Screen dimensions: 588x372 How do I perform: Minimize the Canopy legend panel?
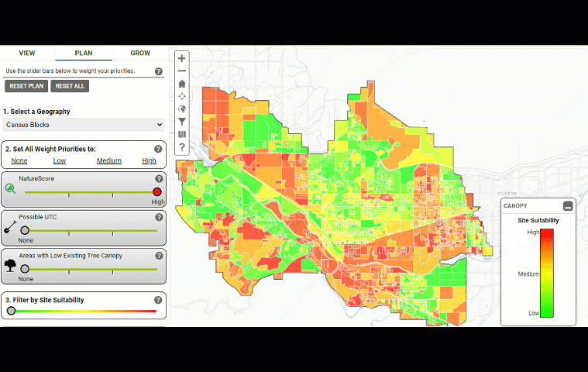coord(568,206)
